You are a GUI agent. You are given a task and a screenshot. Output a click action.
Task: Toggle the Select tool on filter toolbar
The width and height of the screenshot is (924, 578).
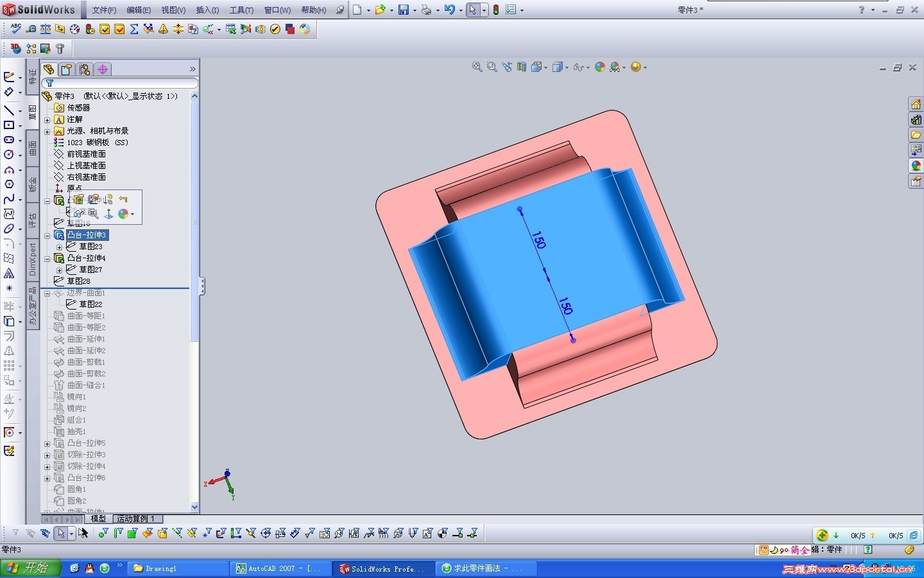pos(61,533)
